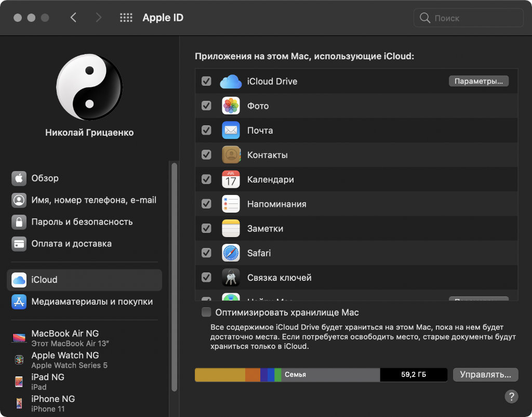Open the help question mark button
This screenshot has height=417, width=532.
point(511,396)
